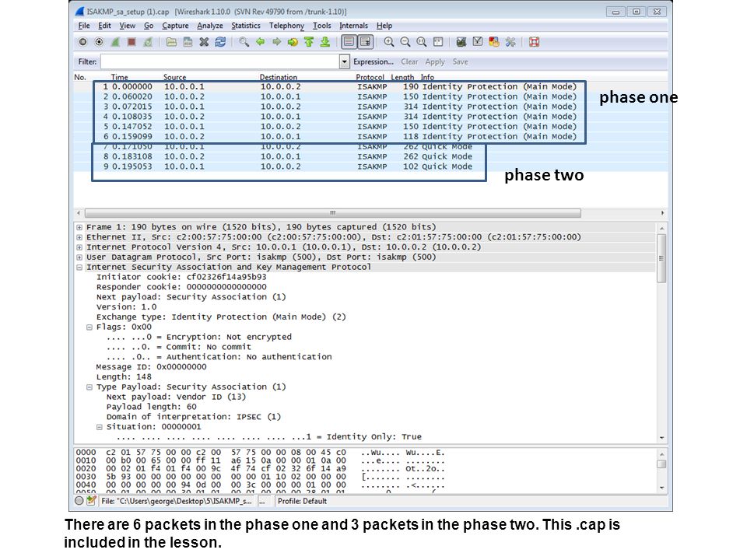Open preferences with the tools icon
Viewport: 747px width, 560px height.
[510, 42]
